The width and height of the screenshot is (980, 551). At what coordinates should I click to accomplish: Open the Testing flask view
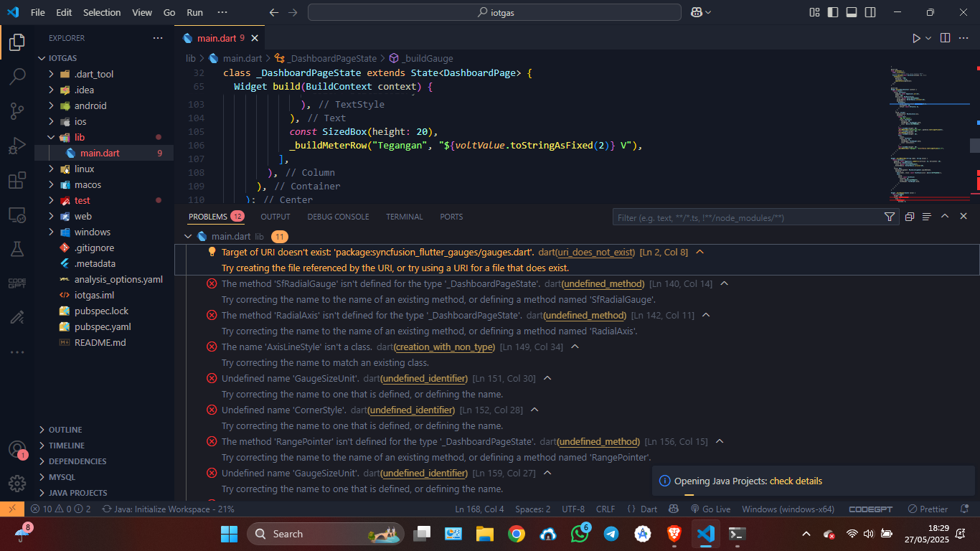coord(17,250)
